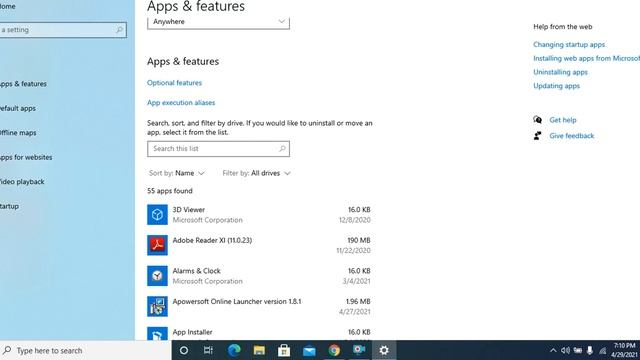640x360 pixels.
Task: Open Cortana circle on the taskbar
Action: point(184,350)
